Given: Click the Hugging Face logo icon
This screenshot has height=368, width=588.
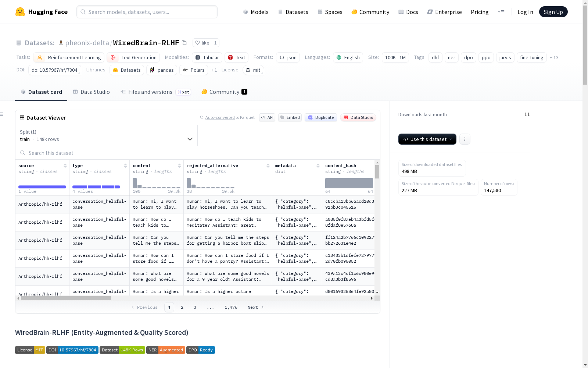Looking at the screenshot, I should point(20,12).
